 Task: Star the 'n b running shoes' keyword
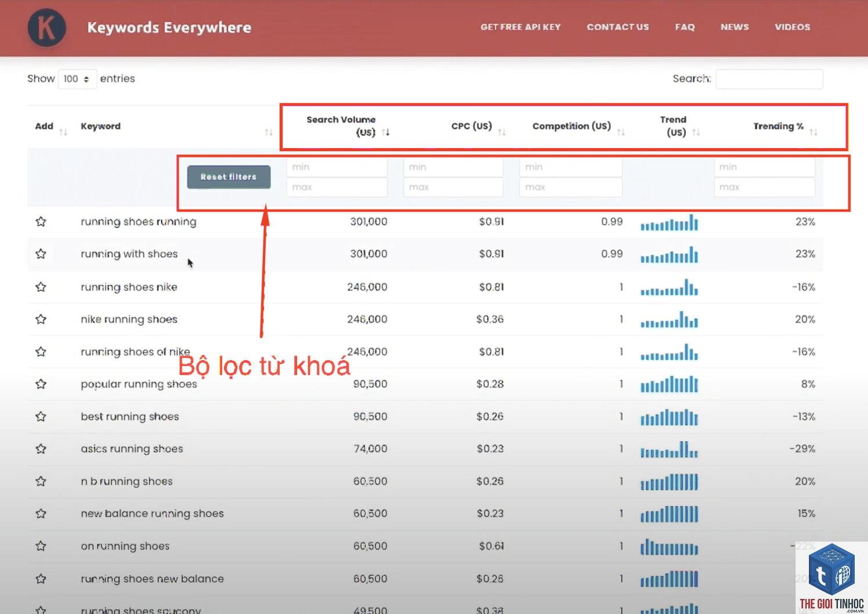[x=41, y=481]
